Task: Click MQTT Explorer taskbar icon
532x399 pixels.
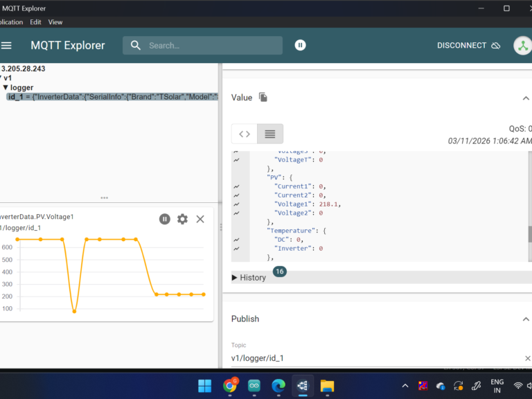Action: tap(303, 386)
